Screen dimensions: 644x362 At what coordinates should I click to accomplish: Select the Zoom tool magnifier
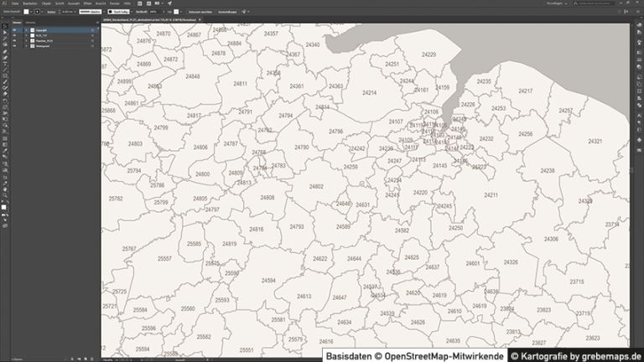[4, 195]
